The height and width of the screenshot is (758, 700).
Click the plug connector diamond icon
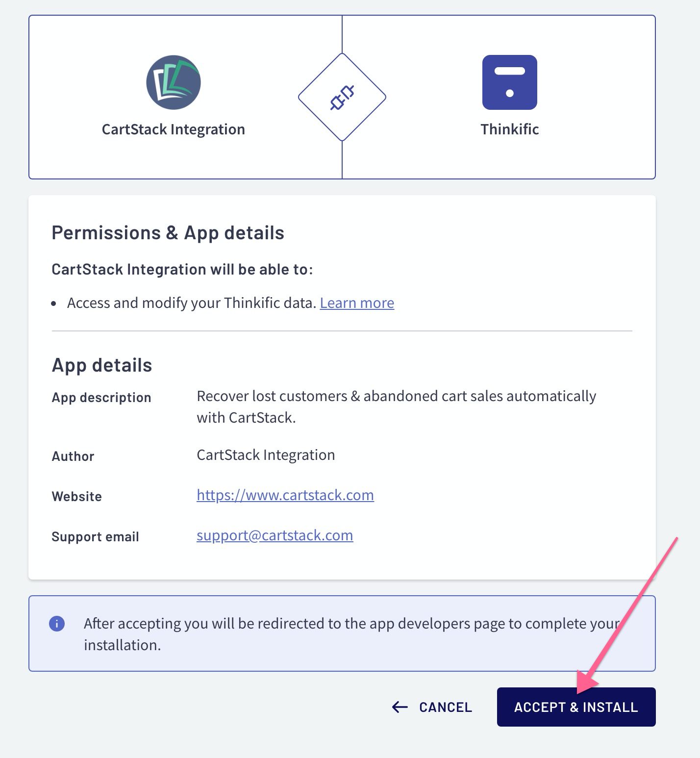click(x=342, y=97)
